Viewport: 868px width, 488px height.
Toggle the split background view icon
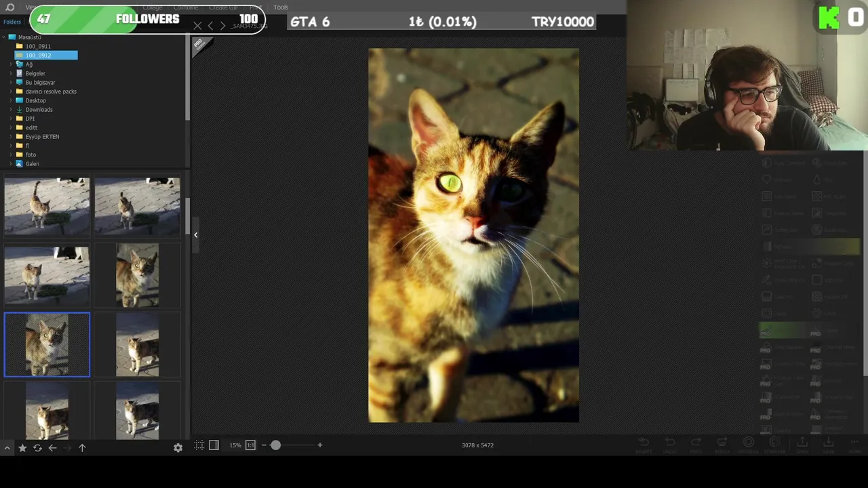coord(214,445)
